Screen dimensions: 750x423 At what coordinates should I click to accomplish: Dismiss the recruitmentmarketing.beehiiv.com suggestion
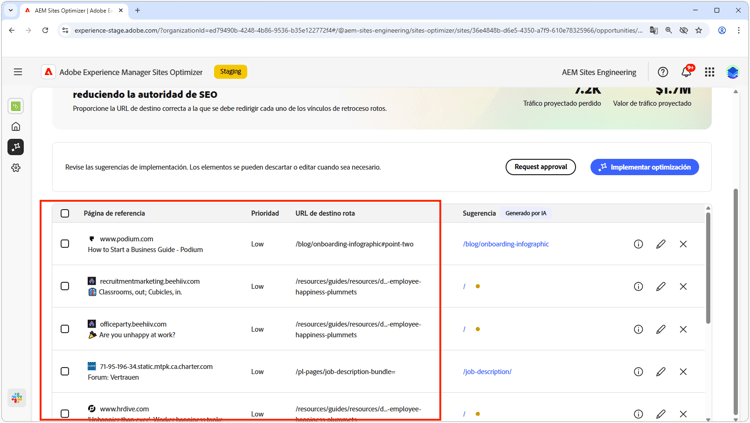point(683,287)
